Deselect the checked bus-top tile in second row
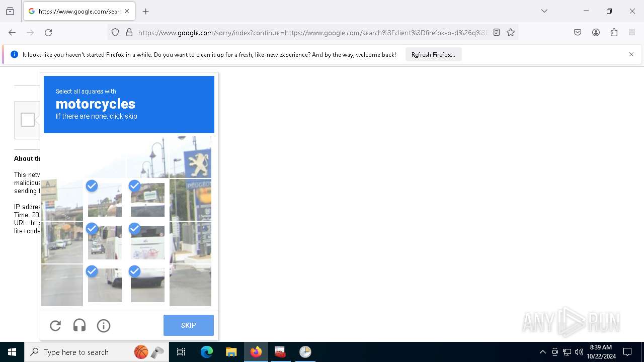The image size is (644, 362). 147,200
